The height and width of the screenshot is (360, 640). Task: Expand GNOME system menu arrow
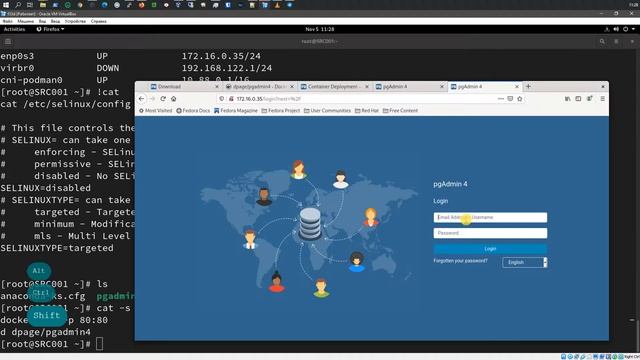[x=633, y=29]
